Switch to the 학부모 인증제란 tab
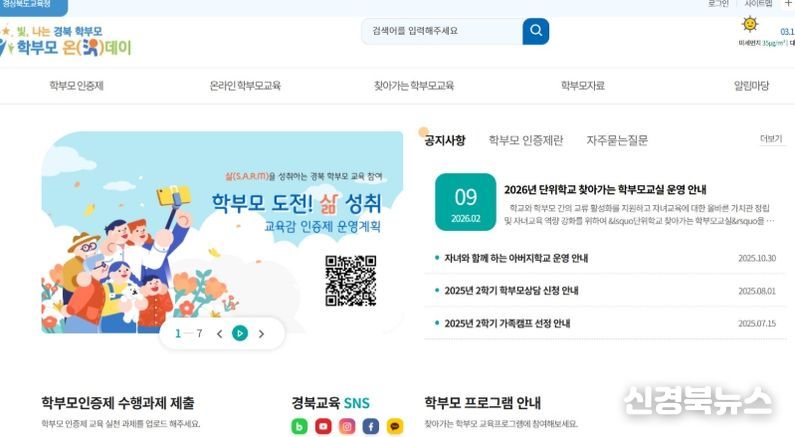795x437 pixels. (x=526, y=140)
